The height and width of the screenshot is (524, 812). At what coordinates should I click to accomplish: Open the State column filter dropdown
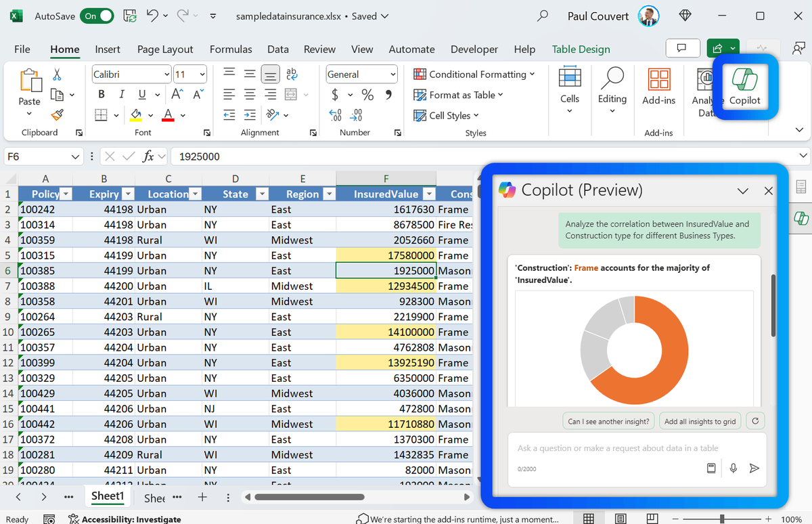(x=263, y=194)
